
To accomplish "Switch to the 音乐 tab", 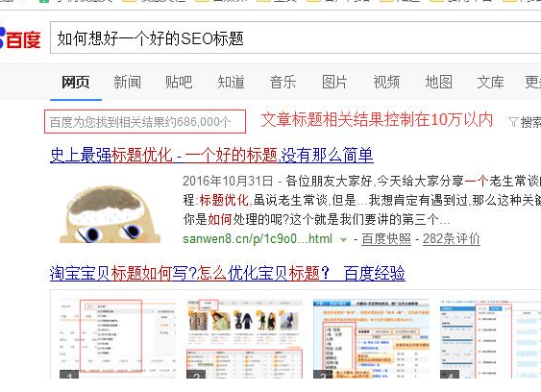I will 283,82.
